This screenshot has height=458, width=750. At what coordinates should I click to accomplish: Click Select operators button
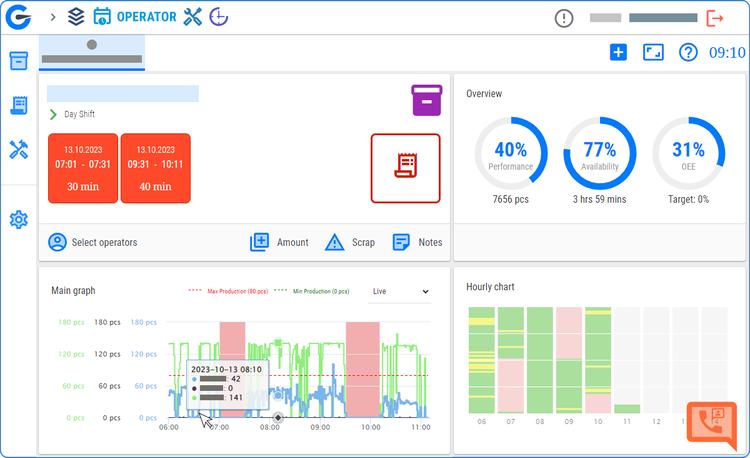(x=93, y=242)
